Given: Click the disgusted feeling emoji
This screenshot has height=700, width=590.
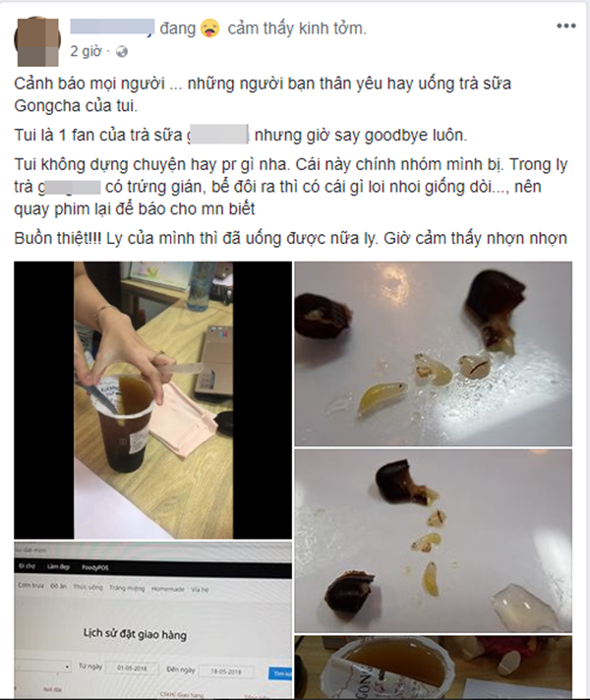Looking at the screenshot, I should pyautogui.click(x=209, y=29).
